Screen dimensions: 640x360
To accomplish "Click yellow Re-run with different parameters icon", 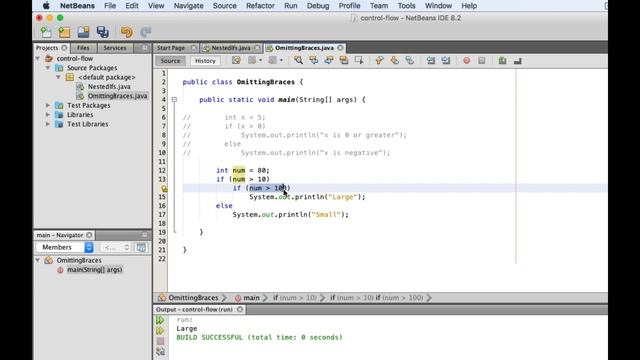I will 160,330.
